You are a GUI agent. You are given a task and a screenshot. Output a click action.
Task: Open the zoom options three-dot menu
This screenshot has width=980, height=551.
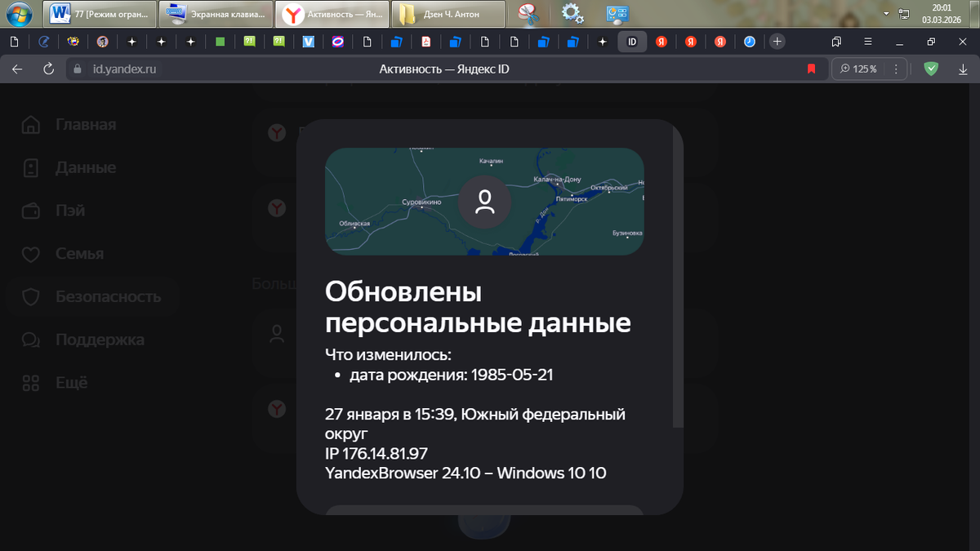tap(895, 69)
